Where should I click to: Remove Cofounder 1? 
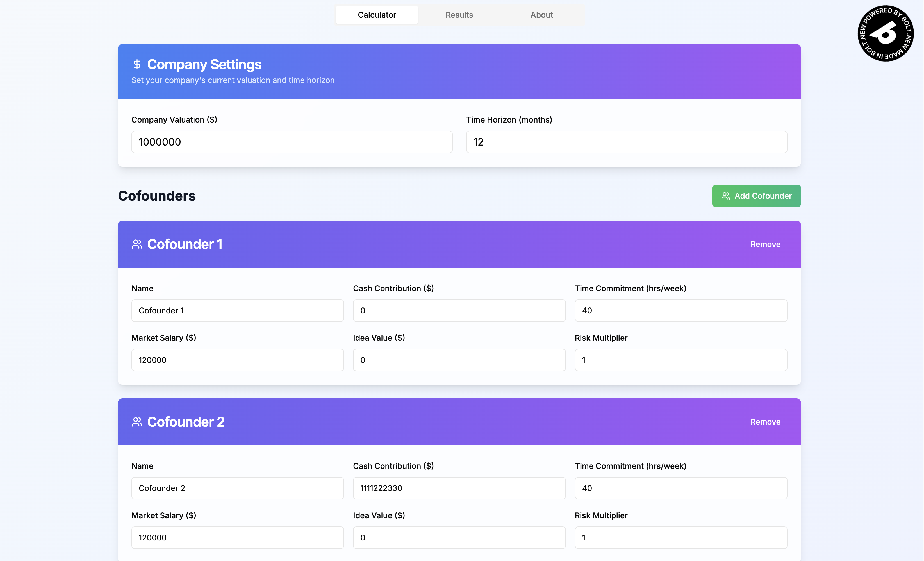(x=765, y=244)
